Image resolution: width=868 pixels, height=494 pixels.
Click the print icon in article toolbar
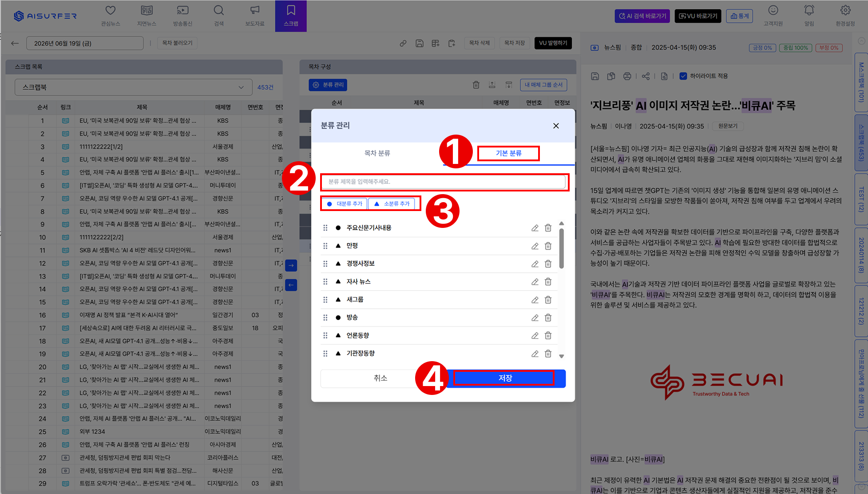[627, 76]
